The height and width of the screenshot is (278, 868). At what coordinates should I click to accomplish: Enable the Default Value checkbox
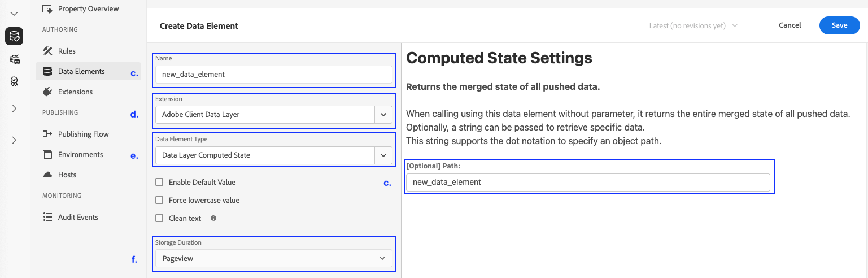click(x=159, y=182)
